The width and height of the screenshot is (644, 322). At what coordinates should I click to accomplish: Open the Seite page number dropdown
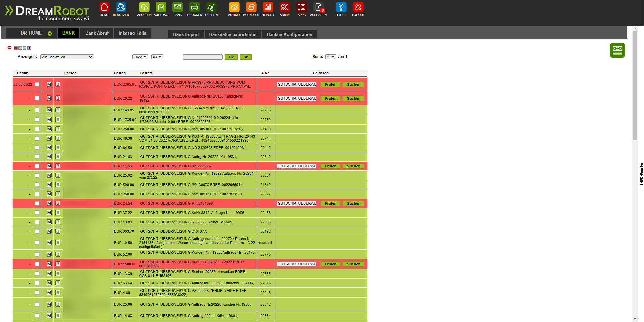coord(330,57)
